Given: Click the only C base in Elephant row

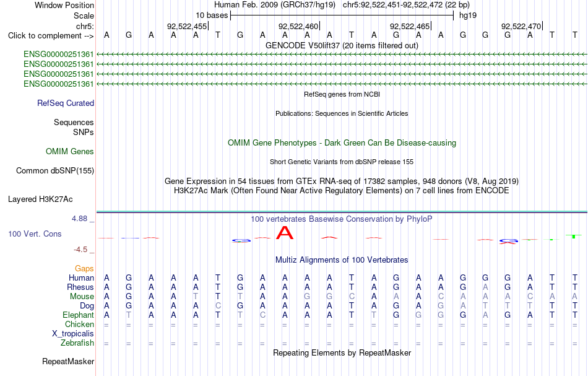Looking at the screenshot, I should coord(262,315).
